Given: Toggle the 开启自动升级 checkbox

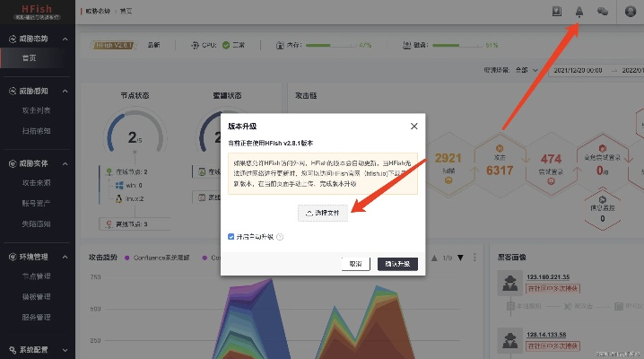Looking at the screenshot, I should pyautogui.click(x=231, y=237).
